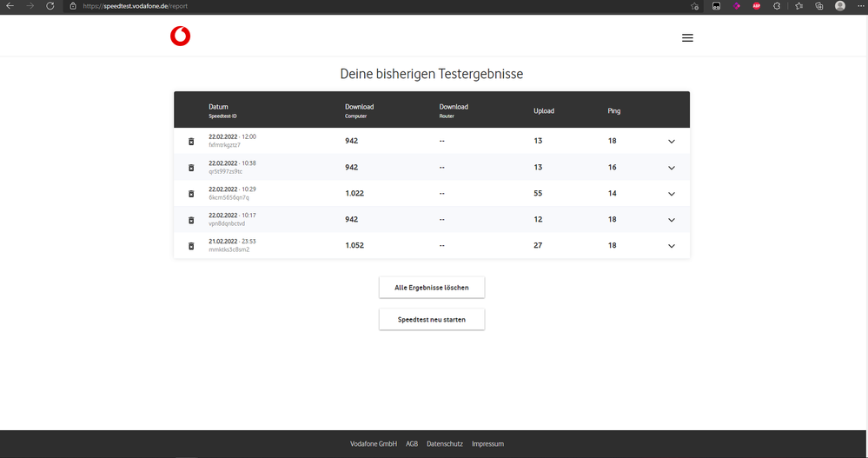
Task: Expand details for the 12:00 test
Action: coord(672,141)
